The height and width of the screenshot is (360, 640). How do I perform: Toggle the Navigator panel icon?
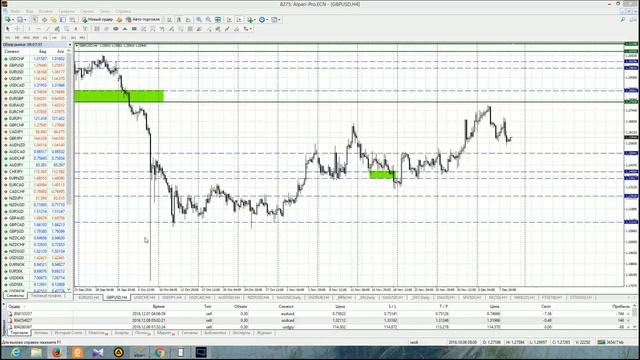[53, 20]
